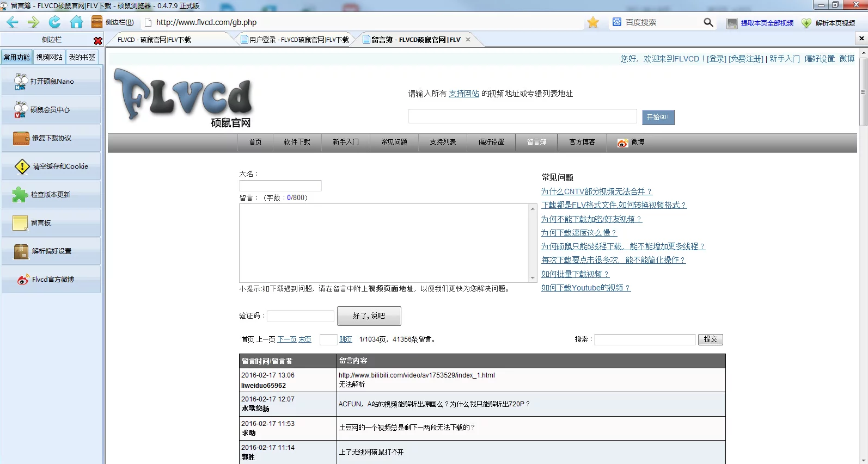
Task: Click the 留言 message textarea
Action: 384,243
